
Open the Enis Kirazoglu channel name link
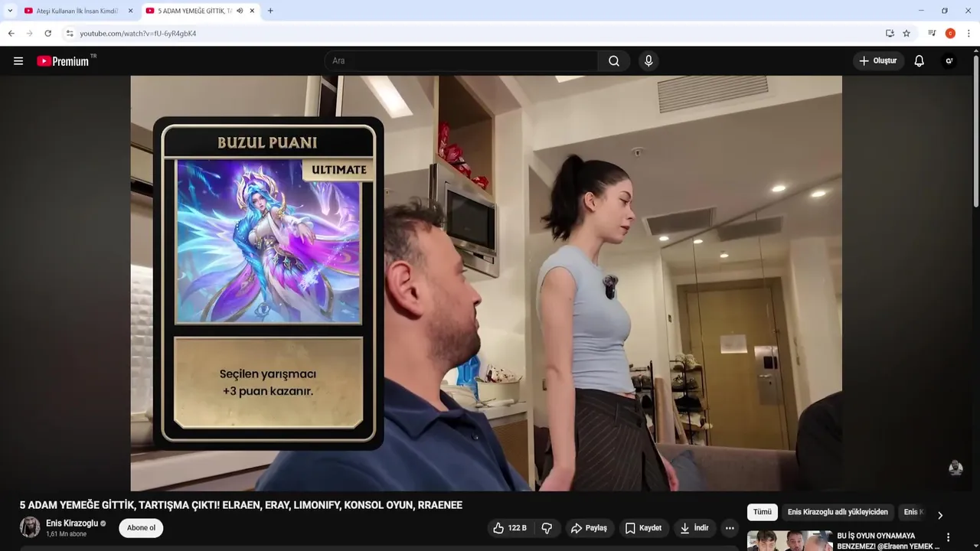(x=72, y=523)
